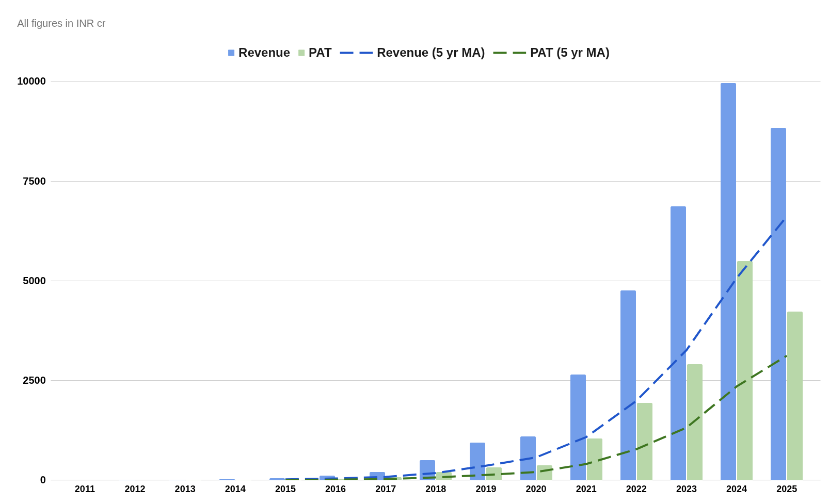This screenshot has width=829, height=504.
Task: Click the 2024 Revenue bar
Action: click(728, 282)
